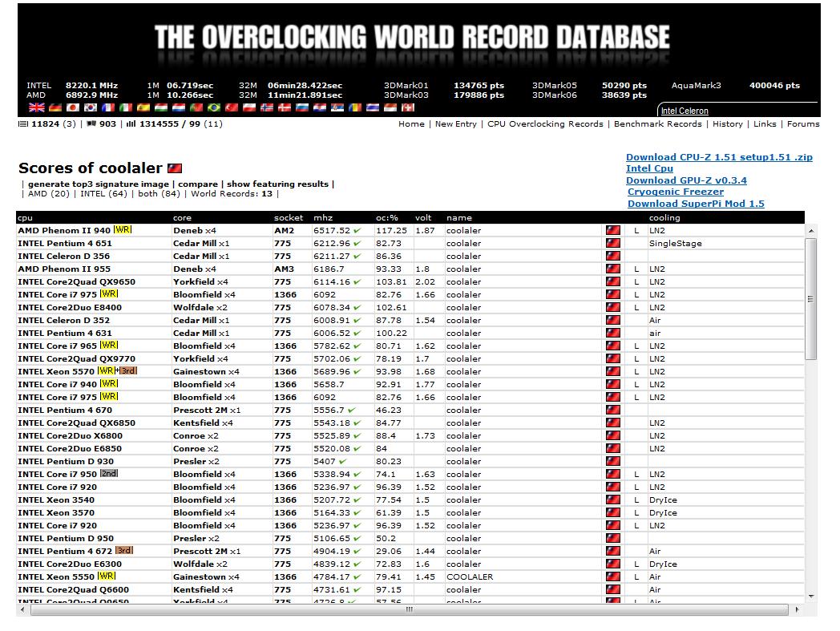Click the Indonesian flag icon
Viewport: 840px width, 631px height.
390,107
